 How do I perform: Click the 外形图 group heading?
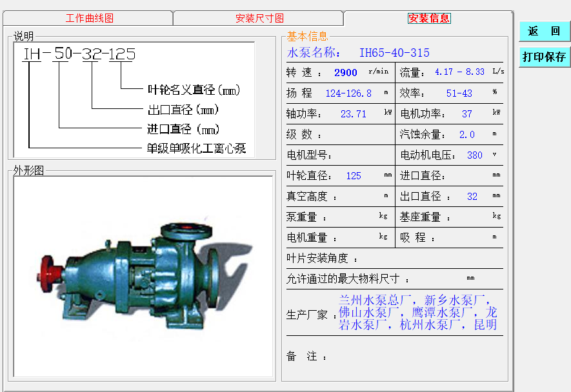click(28, 170)
